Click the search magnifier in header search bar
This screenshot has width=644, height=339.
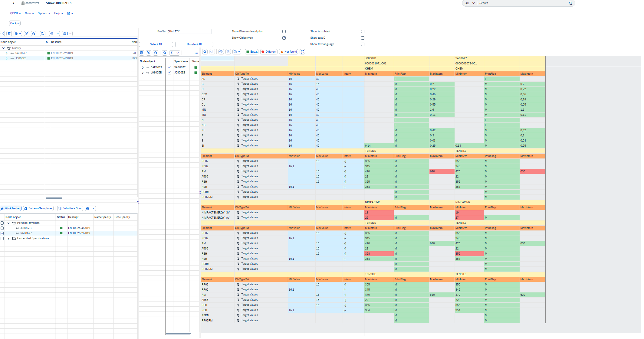(x=570, y=3)
